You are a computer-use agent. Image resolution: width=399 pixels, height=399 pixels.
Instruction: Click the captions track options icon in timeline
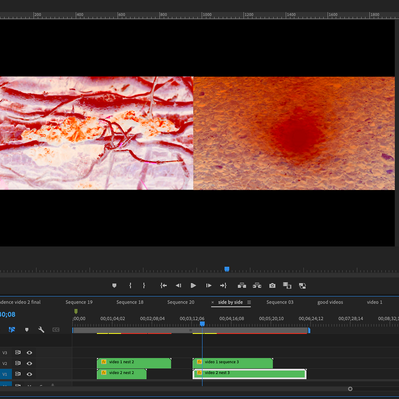56,330
